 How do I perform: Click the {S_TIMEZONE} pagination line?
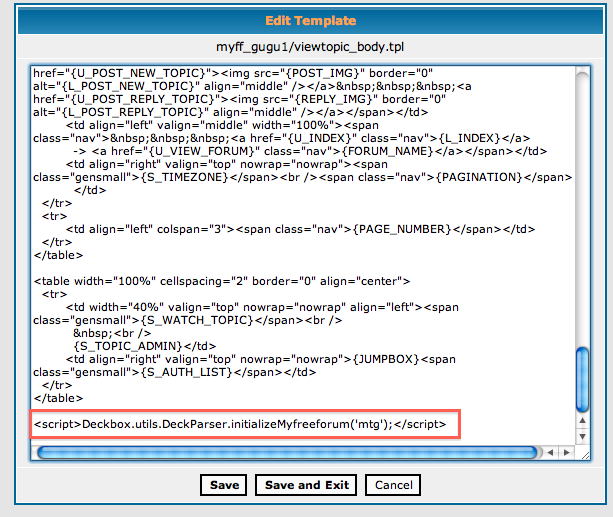303,177
